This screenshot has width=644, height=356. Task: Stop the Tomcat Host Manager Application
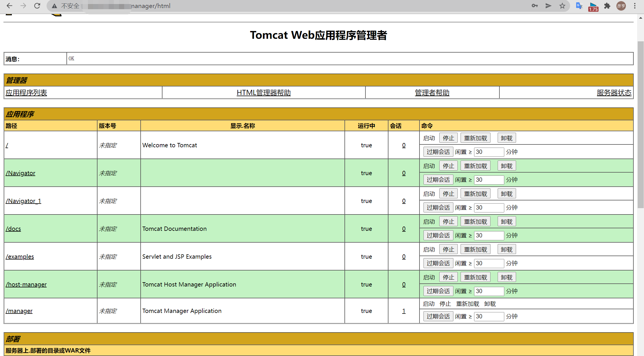click(448, 277)
